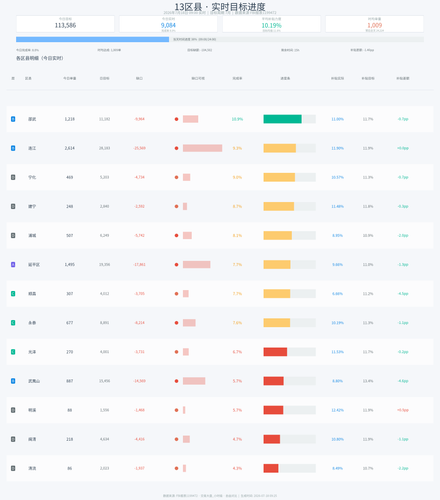440x500 pixels.
Task: Click the value 507 in the table
Action: click(x=70, y=235)
